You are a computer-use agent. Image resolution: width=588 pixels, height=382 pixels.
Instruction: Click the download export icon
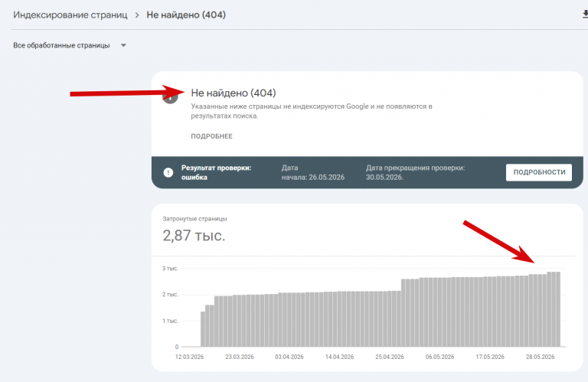(585, 15)
